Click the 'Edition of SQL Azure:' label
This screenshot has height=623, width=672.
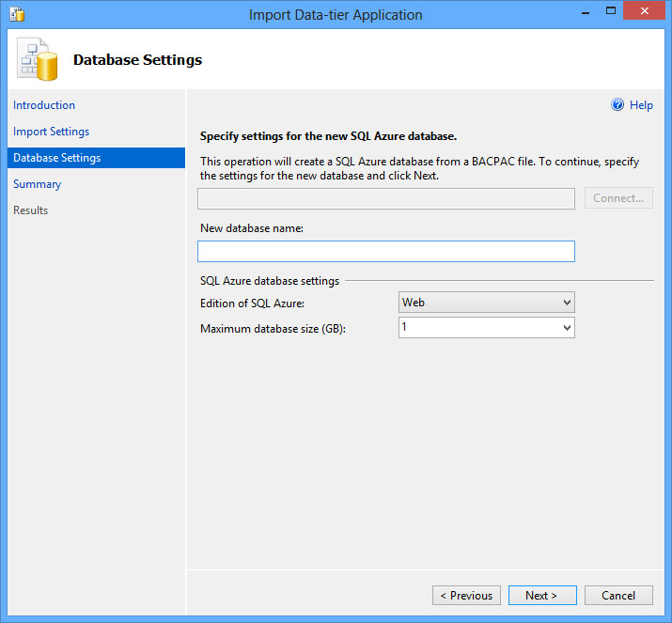(x=252, y=303)
